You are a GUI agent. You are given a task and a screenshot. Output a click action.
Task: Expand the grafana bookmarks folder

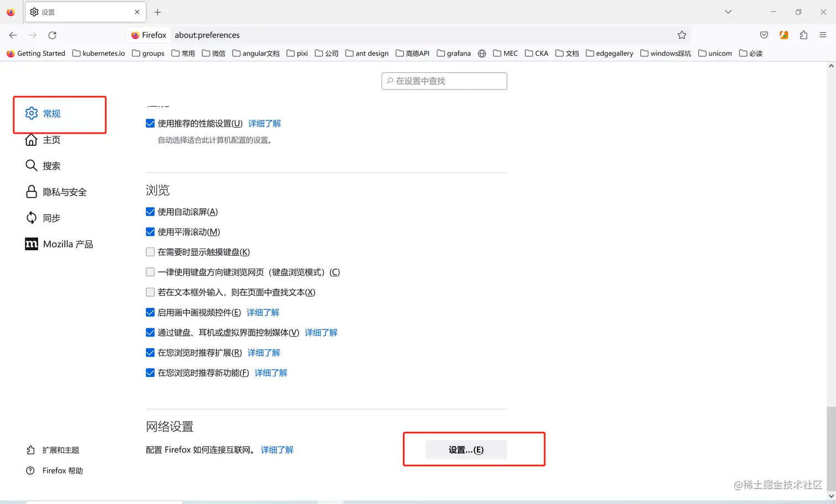tap(453, 53)
